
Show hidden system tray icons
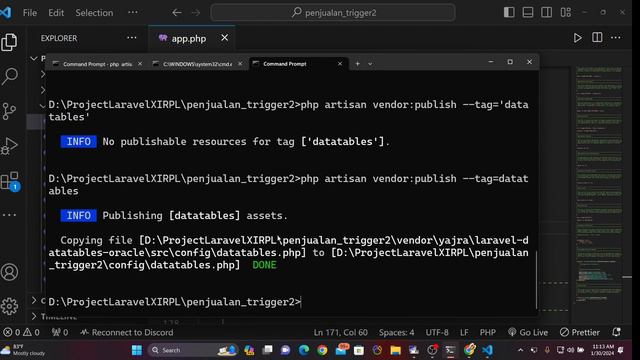520,350
